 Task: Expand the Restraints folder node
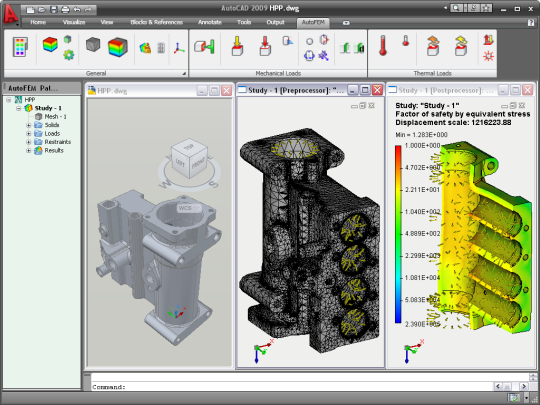pos(29,142)
